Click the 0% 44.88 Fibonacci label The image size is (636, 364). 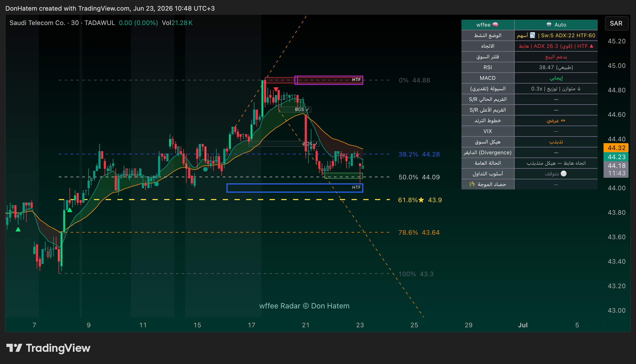click(414, 80)
